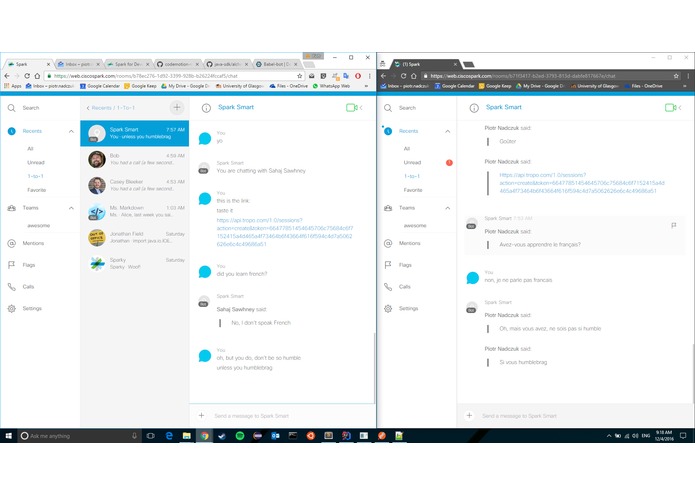Open Settings gear in right window
The height and width of the screenshot is (494, 695).
[388, 308]
